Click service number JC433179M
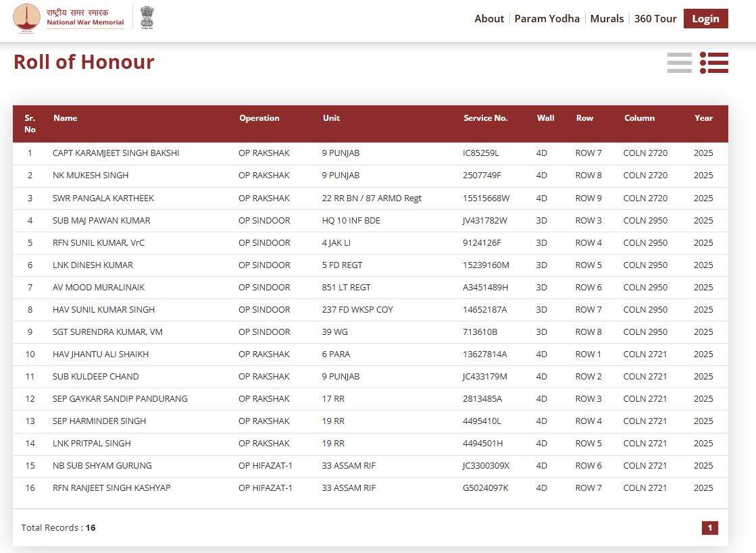The height and width of the screenshot is (553, 756). click(484, 376)
